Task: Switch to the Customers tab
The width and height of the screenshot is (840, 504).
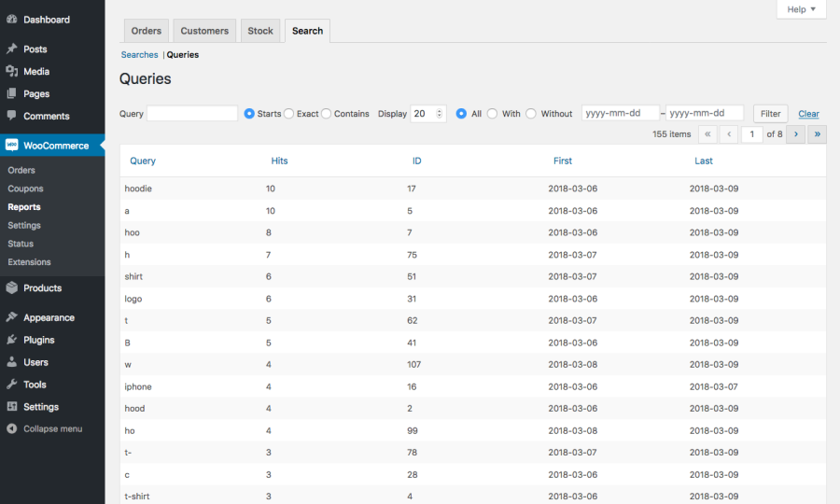Action: coord(204,31)
